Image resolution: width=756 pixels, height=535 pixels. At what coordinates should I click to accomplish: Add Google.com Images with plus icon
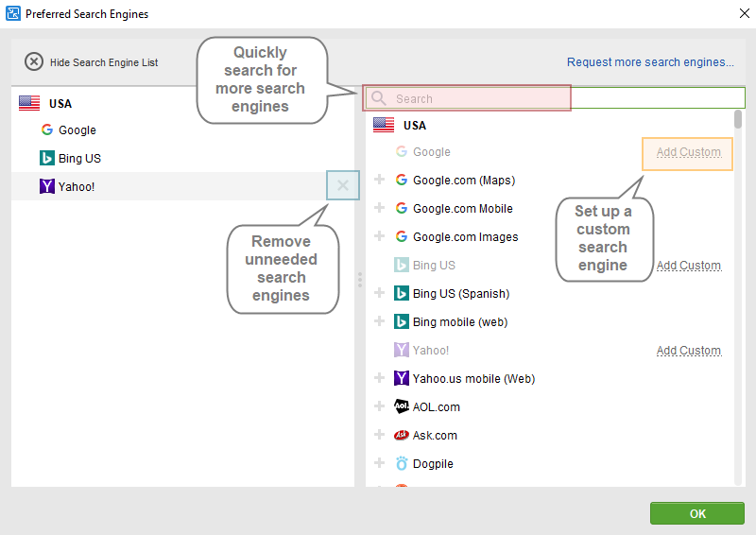point(380,236)
